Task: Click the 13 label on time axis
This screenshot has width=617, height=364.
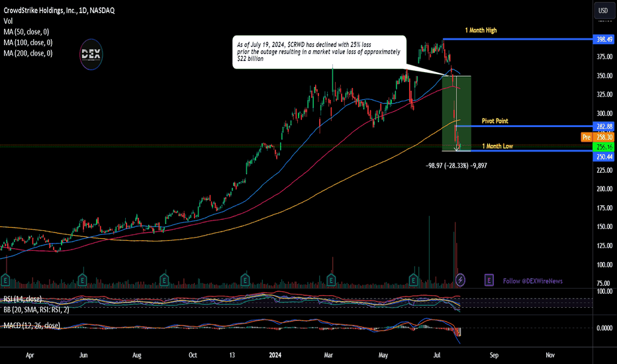Action: [232, 355]
